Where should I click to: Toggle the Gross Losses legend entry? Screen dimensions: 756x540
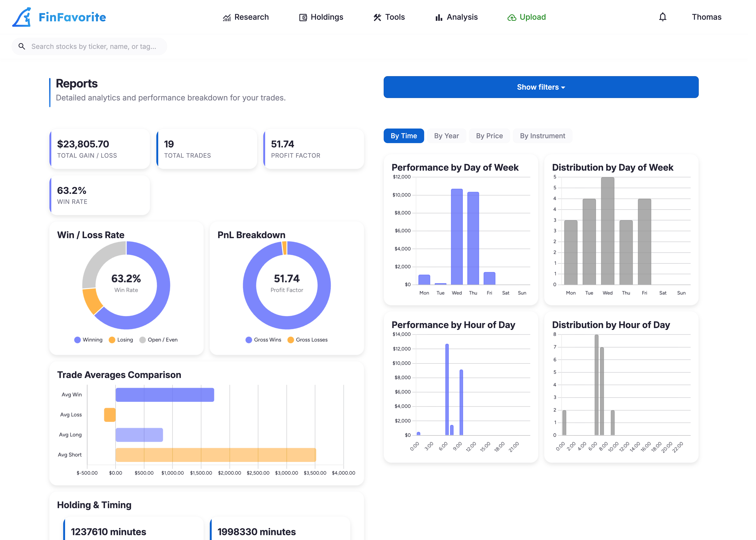pos(308,340)
